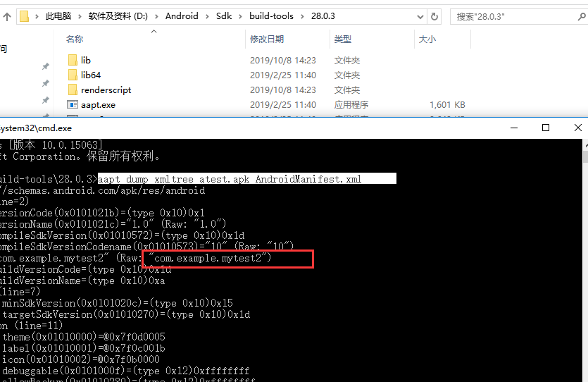Sort files by 类型 column
588x382 pixels.
343,39
